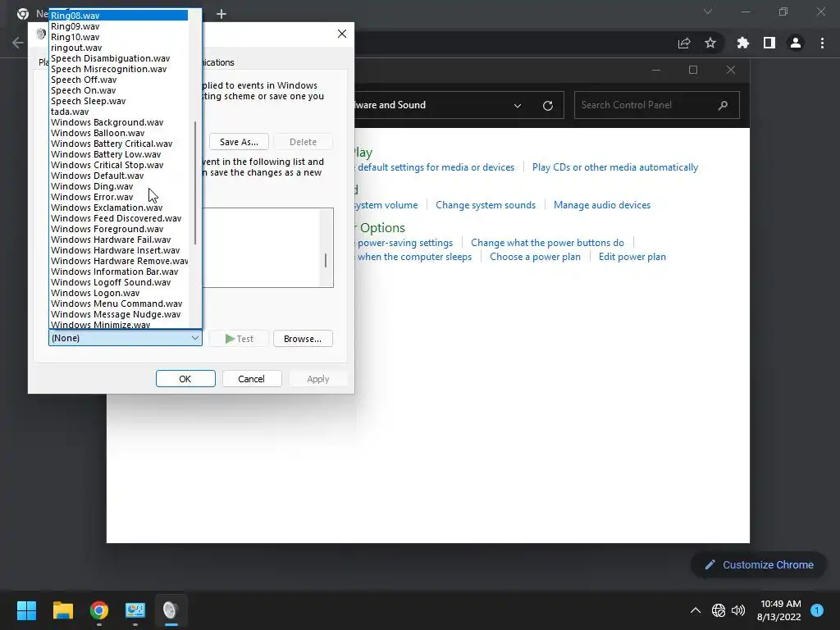Screen dimensions: 840x630
Task: Open Change system sounds link
Action: pyautogui.click(x=486, y=205)
